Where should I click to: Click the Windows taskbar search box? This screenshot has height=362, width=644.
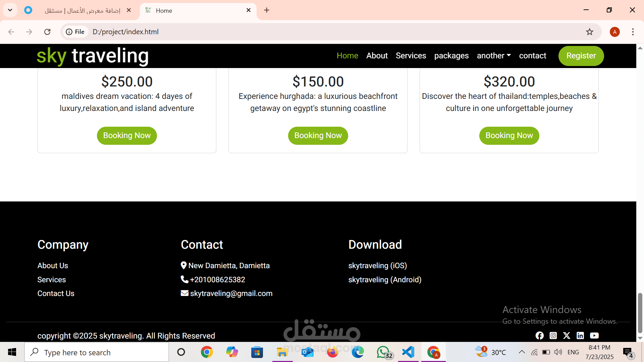click(97, 352)
